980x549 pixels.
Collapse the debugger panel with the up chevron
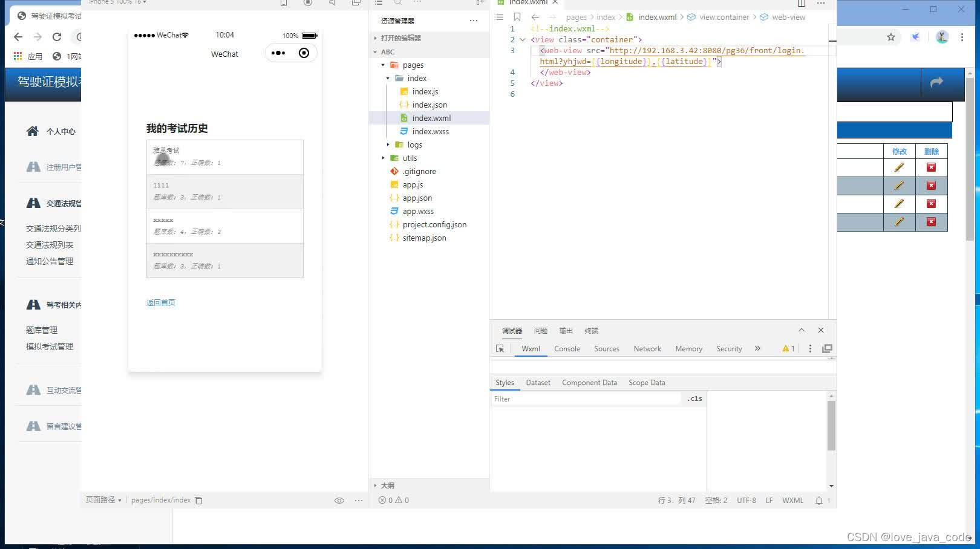[802, 330]
